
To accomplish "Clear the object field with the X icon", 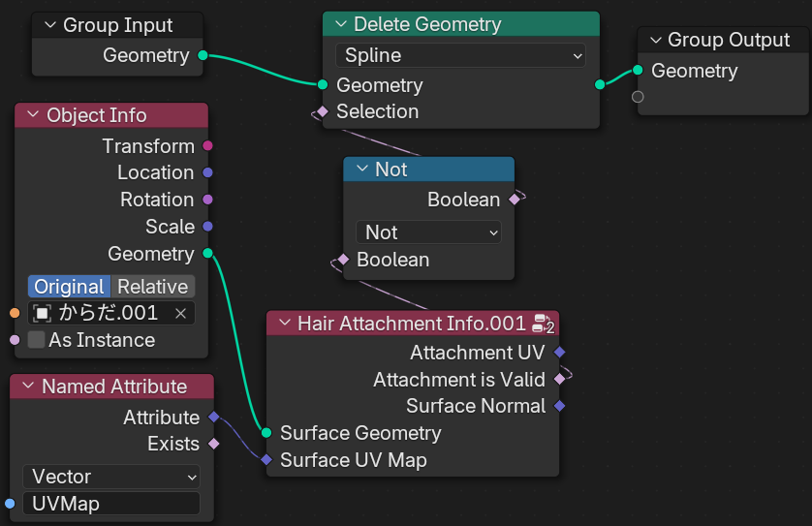I will click(x=180, y=313).
